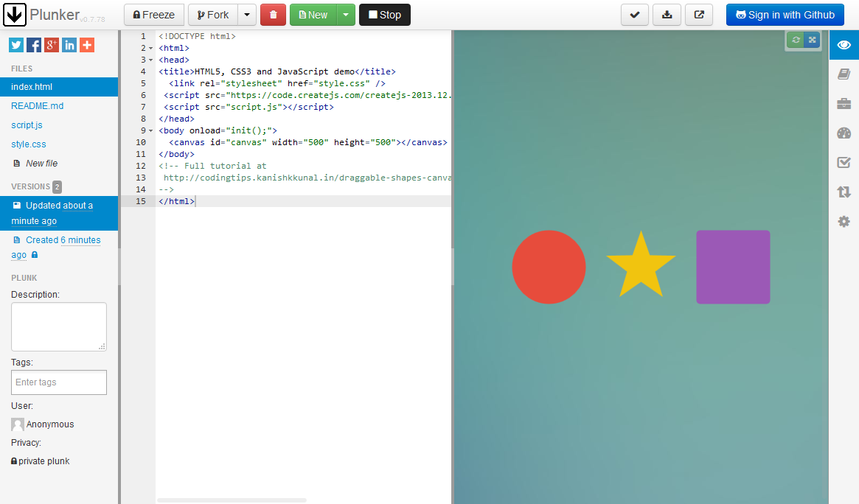
Task: Fork this plunk
Action: tap(213, 15)
